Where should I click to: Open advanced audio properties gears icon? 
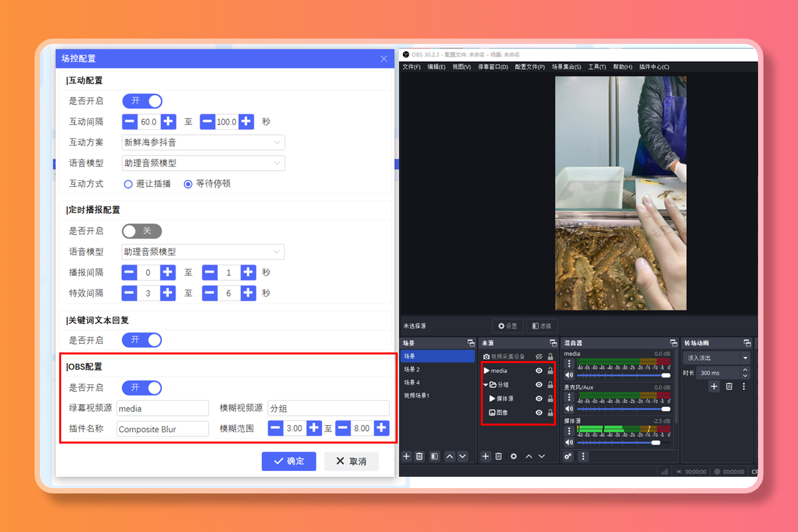pyautogui.click(x=569, y=456)
